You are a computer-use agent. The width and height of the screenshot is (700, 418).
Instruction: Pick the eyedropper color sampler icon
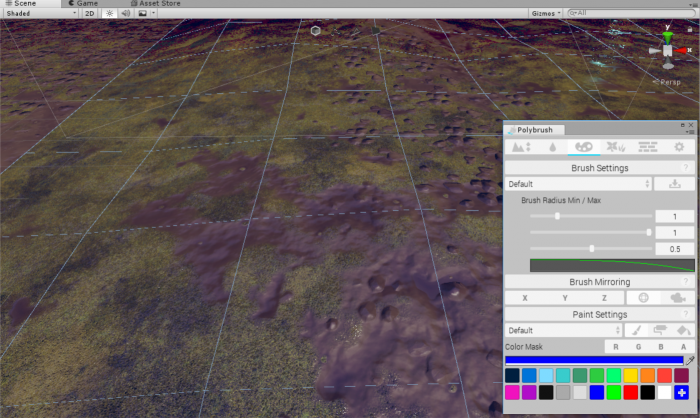(689, 360)
